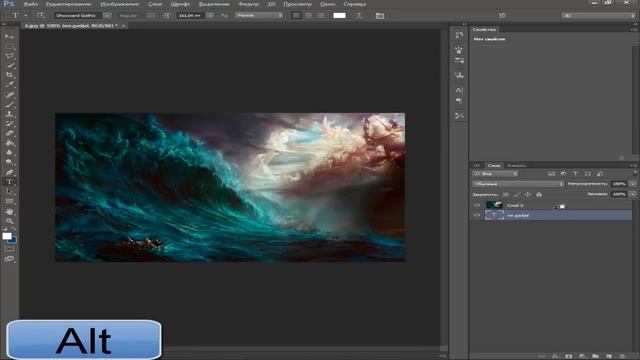The height and width of the screenshot is (360, 640).
Task: Open the layer blend mode dropdown
Action: pos(518,184)
